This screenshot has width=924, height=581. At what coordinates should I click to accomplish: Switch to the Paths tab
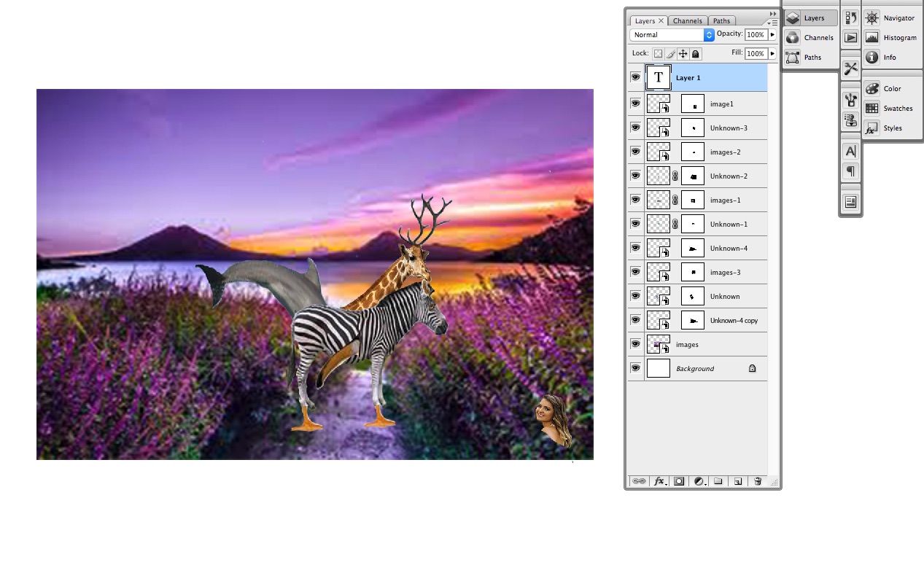722,20
